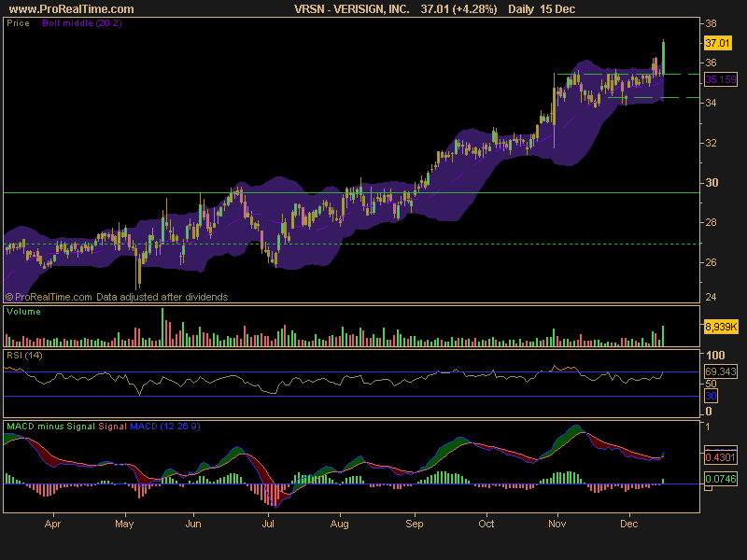Click the Apr month label on time axis
Image resolution: width=747 pixels, height=560 pixels.
(x=52, y=524)
